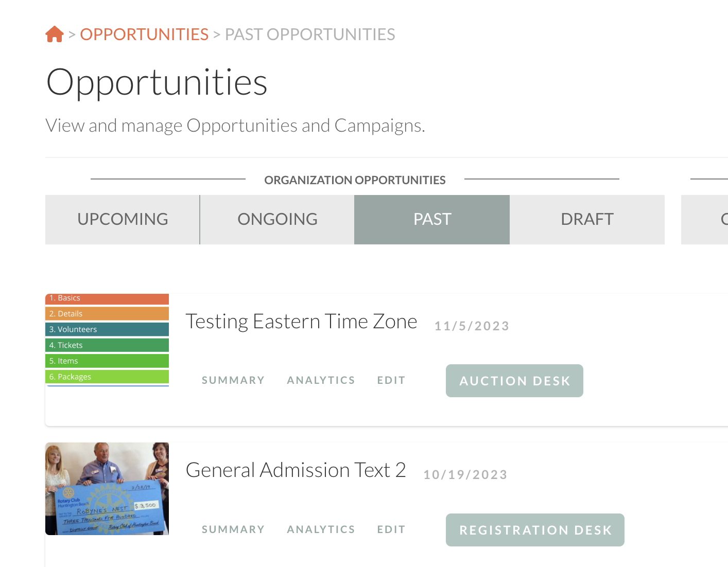The height and width of the screenshot is (567, 728).
Task: Open the General Admission Text 2 title
Action: click(296, 470)
